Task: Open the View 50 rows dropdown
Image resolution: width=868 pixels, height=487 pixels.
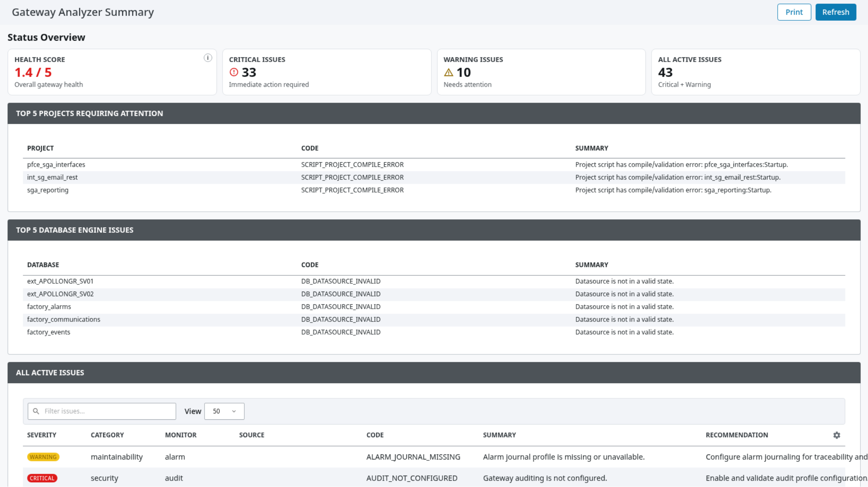Action: point(224,411)
